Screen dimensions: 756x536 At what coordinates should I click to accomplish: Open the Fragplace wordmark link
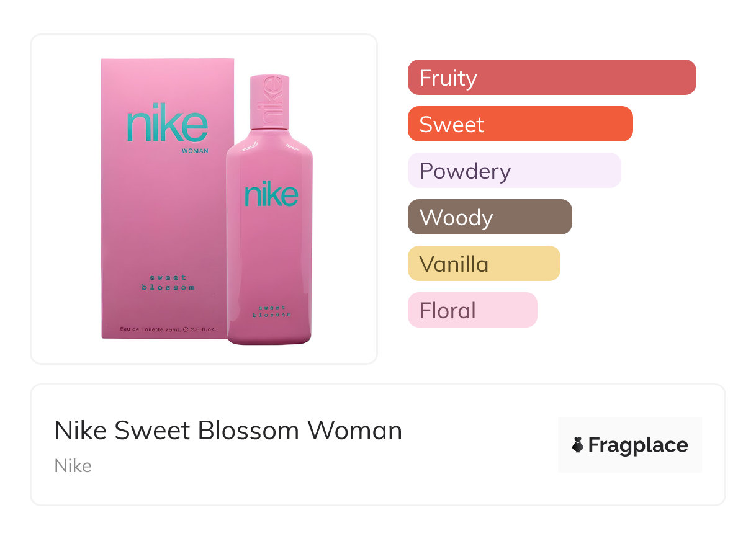pyautogui.click(x=637, y=445)
